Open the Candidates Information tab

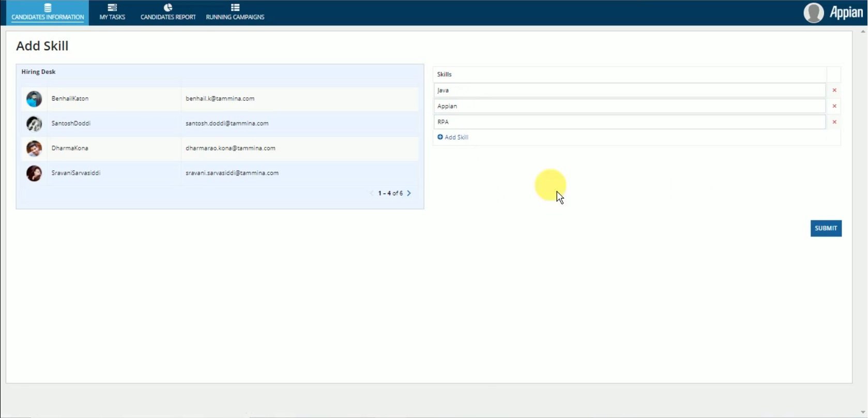(x=48, y=12)
